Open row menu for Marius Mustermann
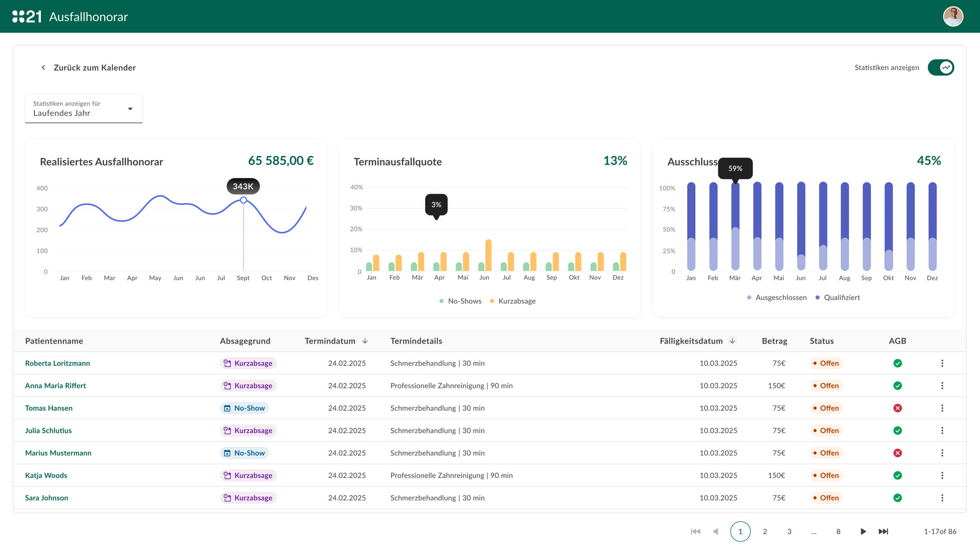The height and width of the screenshot is (551, 980). 942,453
